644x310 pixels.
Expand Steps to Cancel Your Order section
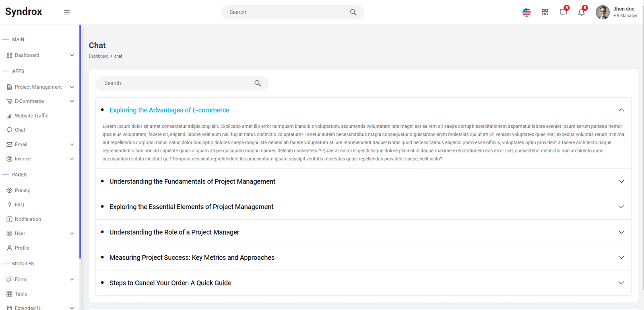click(363, 283)
